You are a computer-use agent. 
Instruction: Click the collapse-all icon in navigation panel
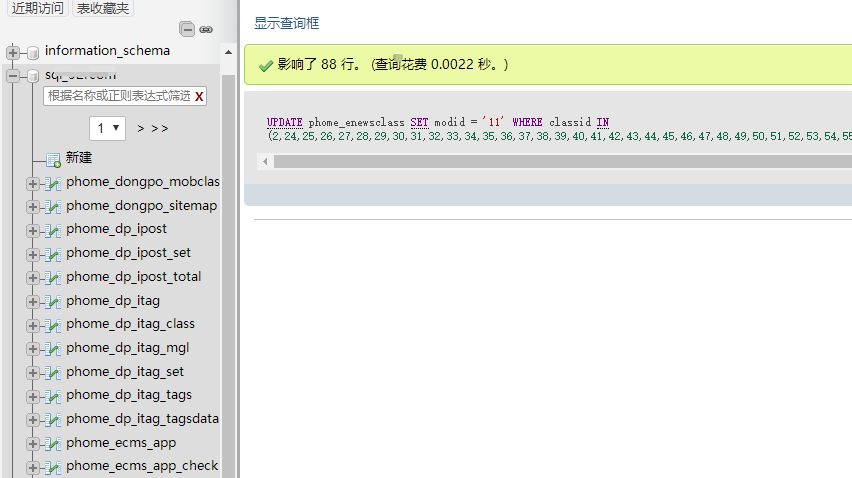(x=187, y=29)
